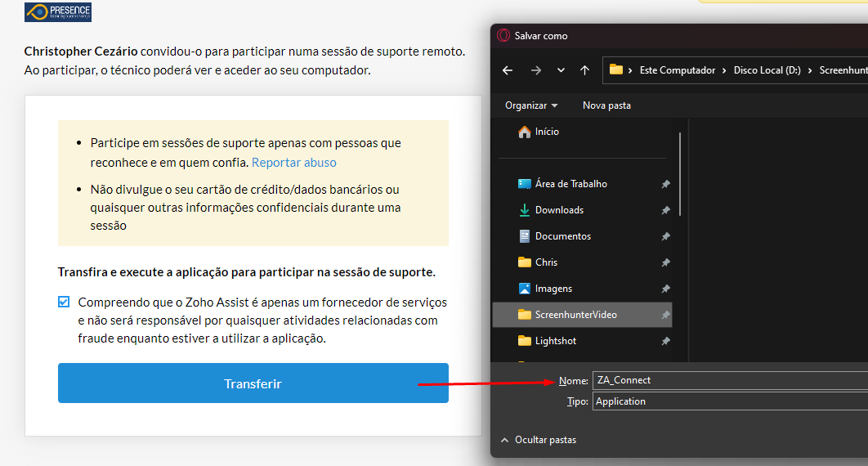Untick the Zoho Assist agreement checkbox
The width and height of the screenshot is (868, 466).
point(64,302)
